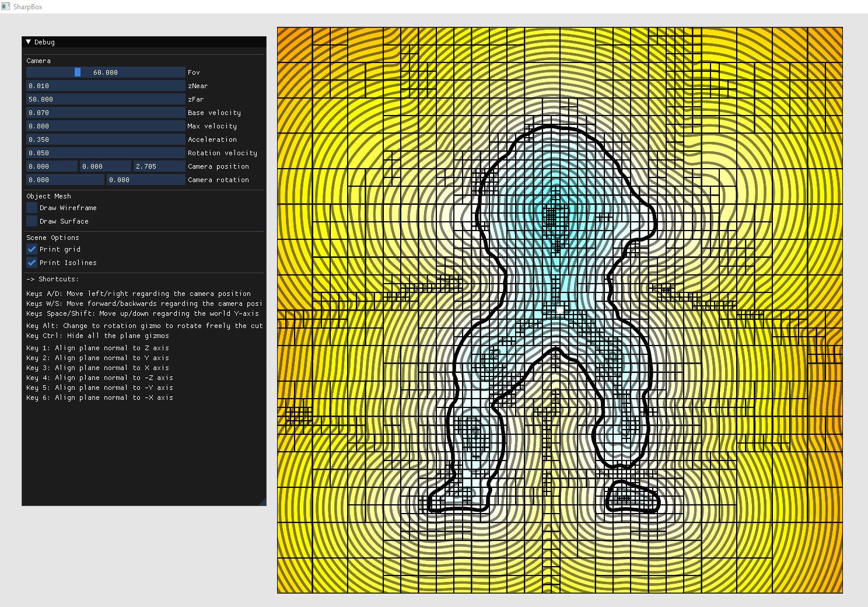868x607 pixels.
Task: Click 'Key 6: Align plane normal to -X axis'
Action: [100, 397]
